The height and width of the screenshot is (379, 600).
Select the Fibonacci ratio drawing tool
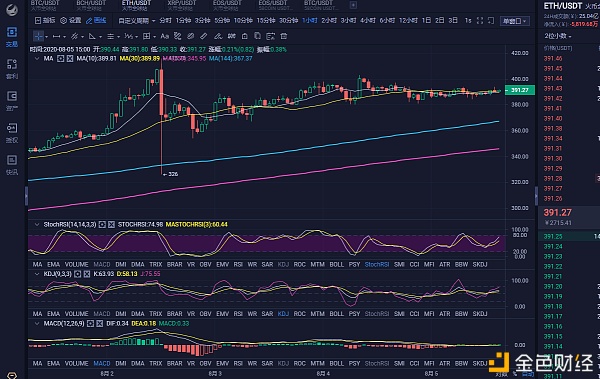click(x=128, y=36)
